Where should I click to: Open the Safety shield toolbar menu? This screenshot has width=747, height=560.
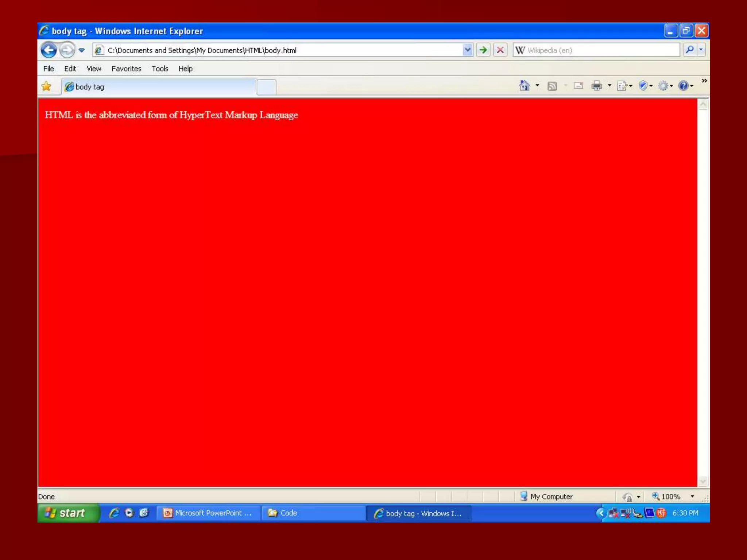coord(645,86)
